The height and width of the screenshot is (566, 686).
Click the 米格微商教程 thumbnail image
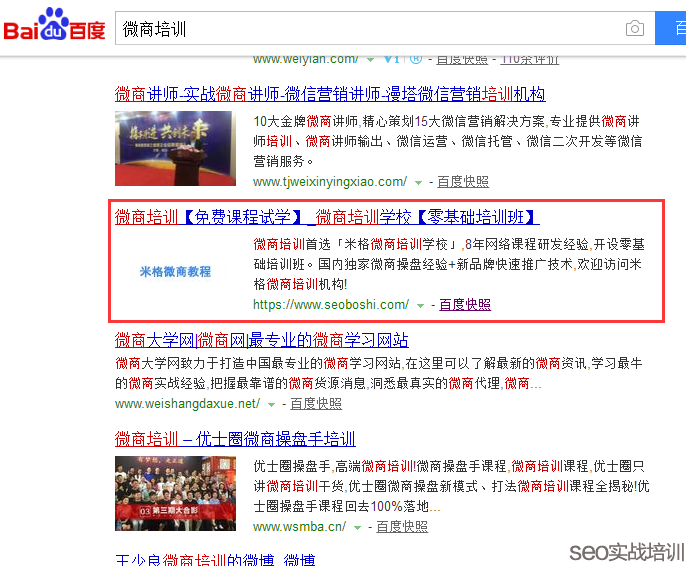tap(175, 271)
